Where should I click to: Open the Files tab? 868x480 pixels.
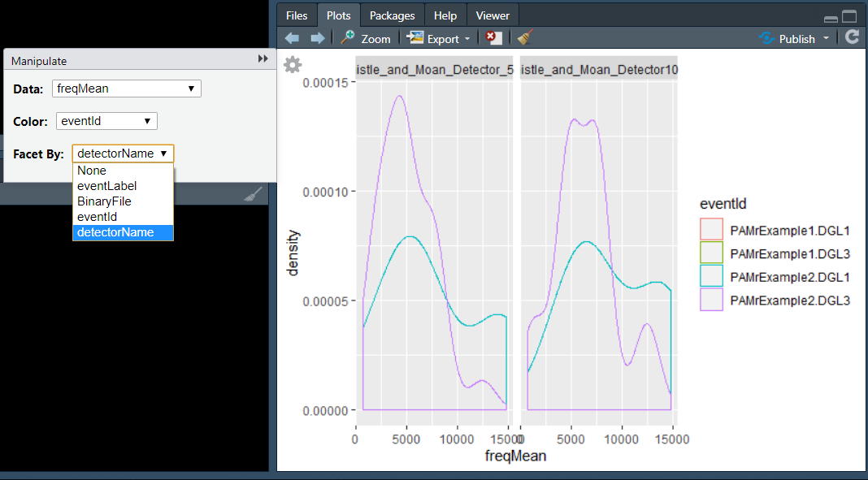click(x=297, y=15)
